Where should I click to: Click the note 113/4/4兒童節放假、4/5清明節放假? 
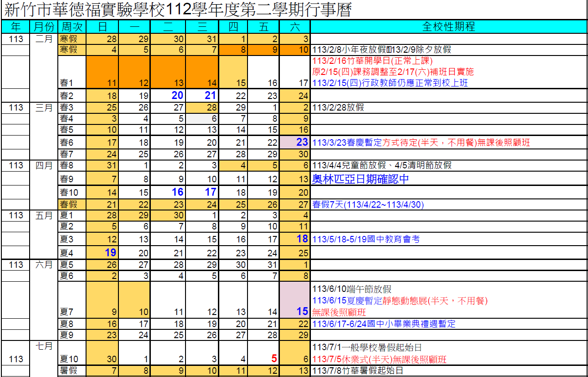pos(382,165)
